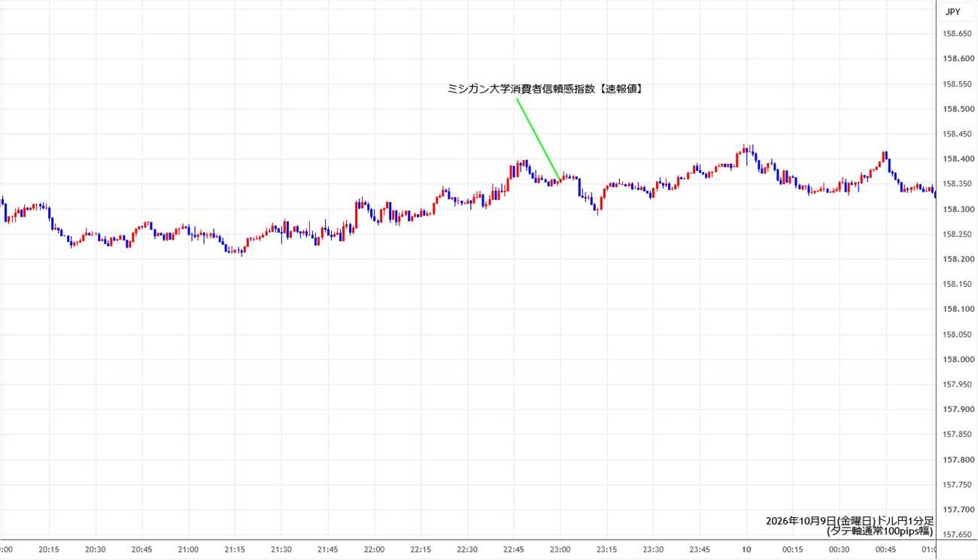Click the 22:00 time axis label

[375, 549]
